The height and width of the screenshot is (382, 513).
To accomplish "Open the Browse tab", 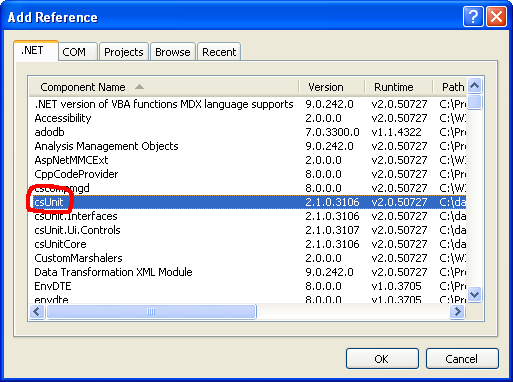I will (173, 52).
